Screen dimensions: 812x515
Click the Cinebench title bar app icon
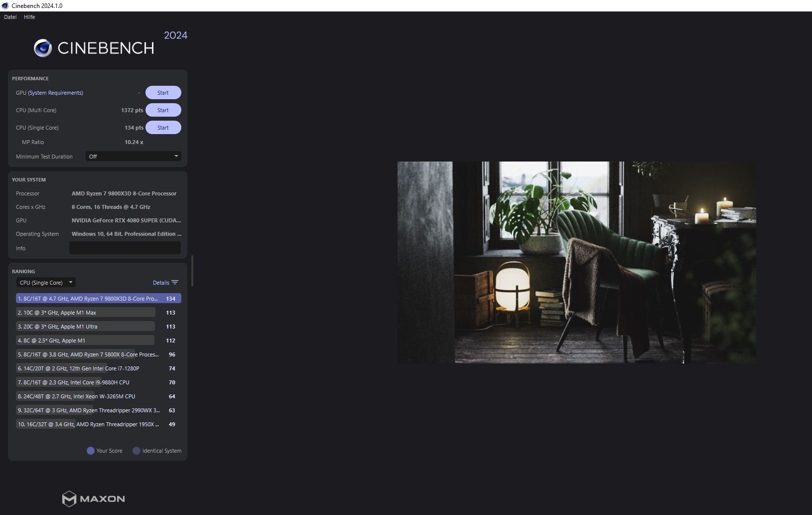coord(5,5)
